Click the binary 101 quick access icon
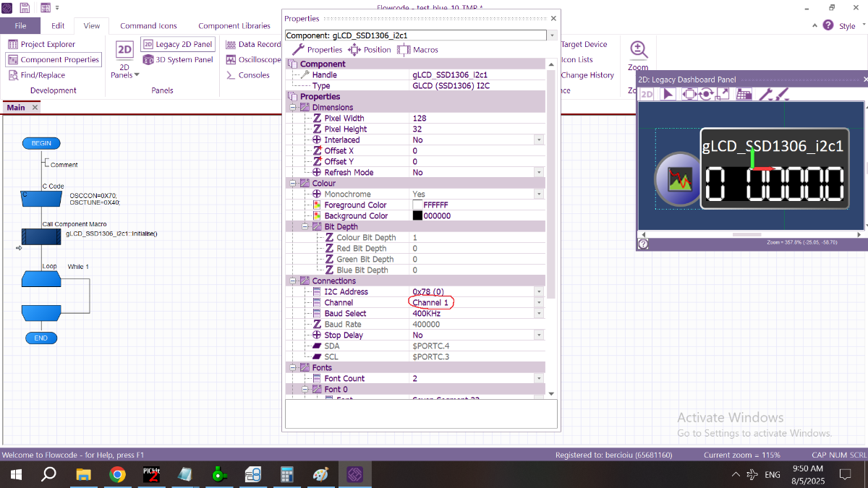 pyautogui.click(x=45, y=7)
